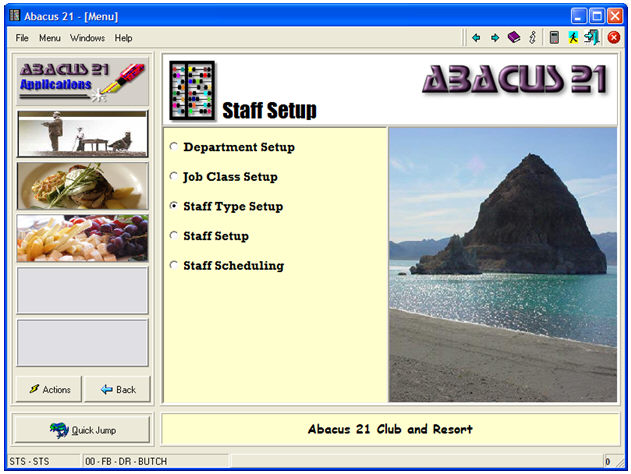631x474 pixels.
Task: Select the Job Class Setup option
Action: pyautogui.click(x=174, y=177)
